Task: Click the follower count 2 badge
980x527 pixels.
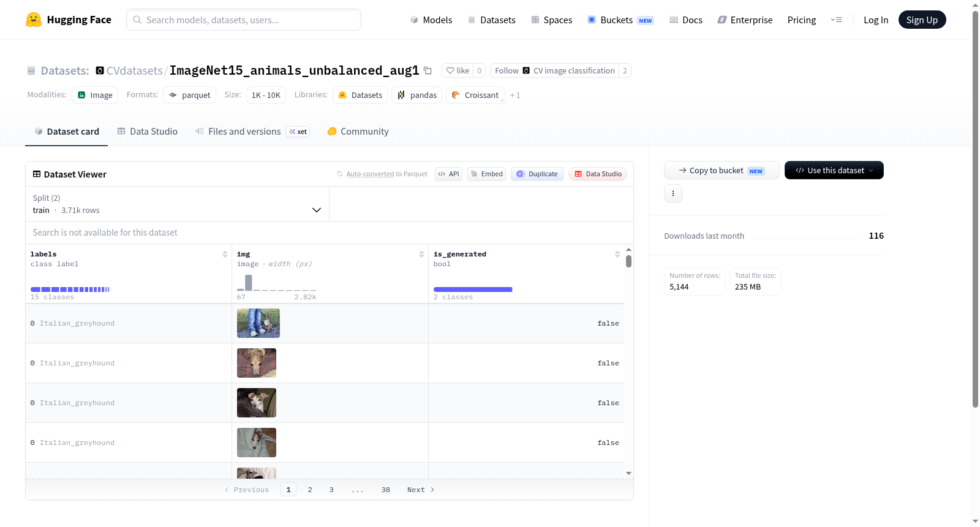Action: pos(625,70)
